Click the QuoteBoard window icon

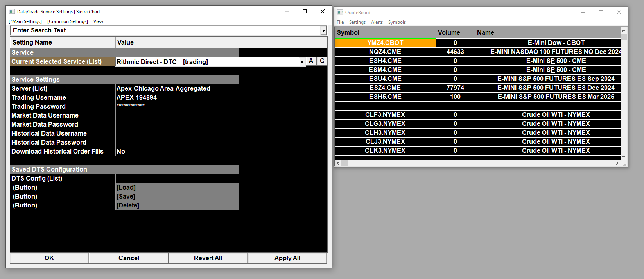tap(340, 12)
